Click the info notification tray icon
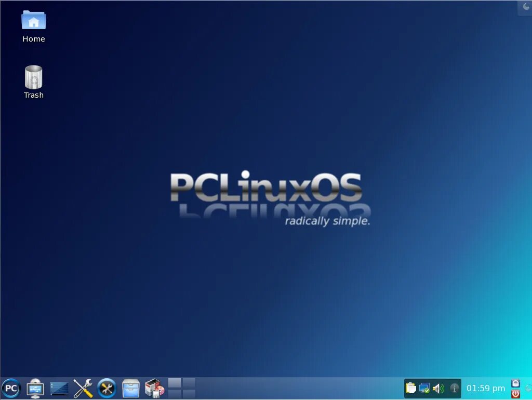 (x=454, y=388)
